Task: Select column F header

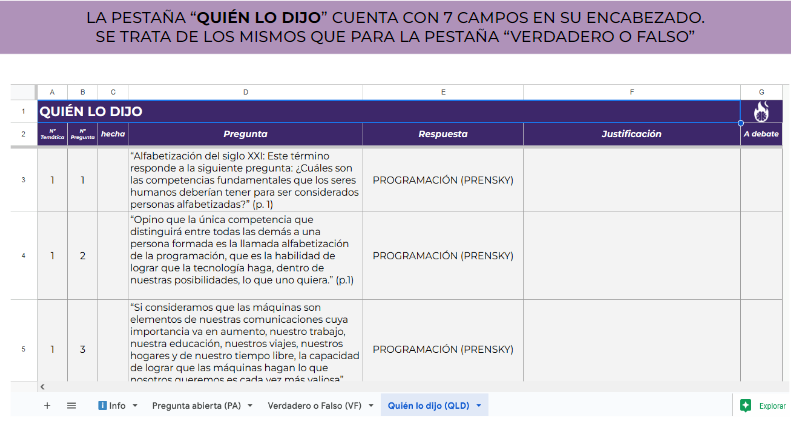Action: (x=631, y=92)
